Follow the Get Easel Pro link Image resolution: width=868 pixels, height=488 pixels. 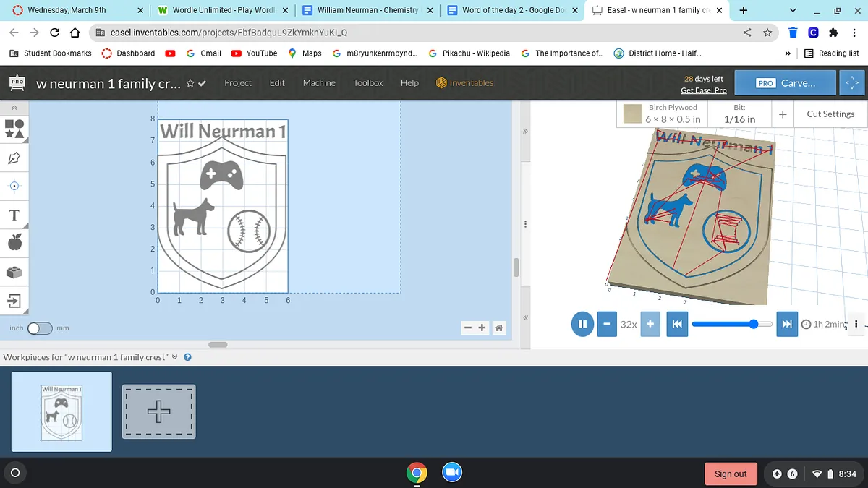(x=703, y=90)
